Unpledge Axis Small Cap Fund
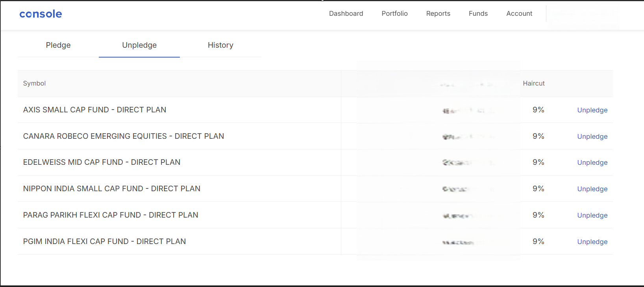Image resolution: width=644 pixels, height=287 pixels. tap(592, 110)
